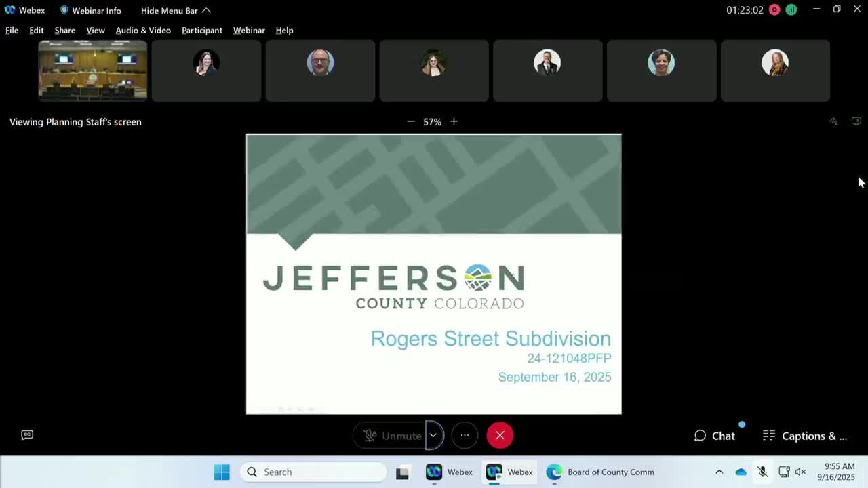Click the muted volume tray icon

pos(800,472)
